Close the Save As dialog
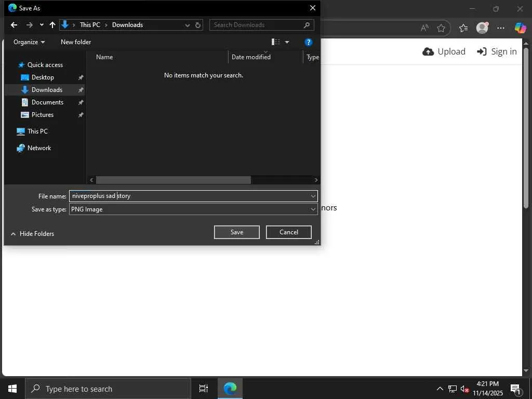The height and width of the screenshot is (399, 532). pyautogui.click(x=312, y=8)
